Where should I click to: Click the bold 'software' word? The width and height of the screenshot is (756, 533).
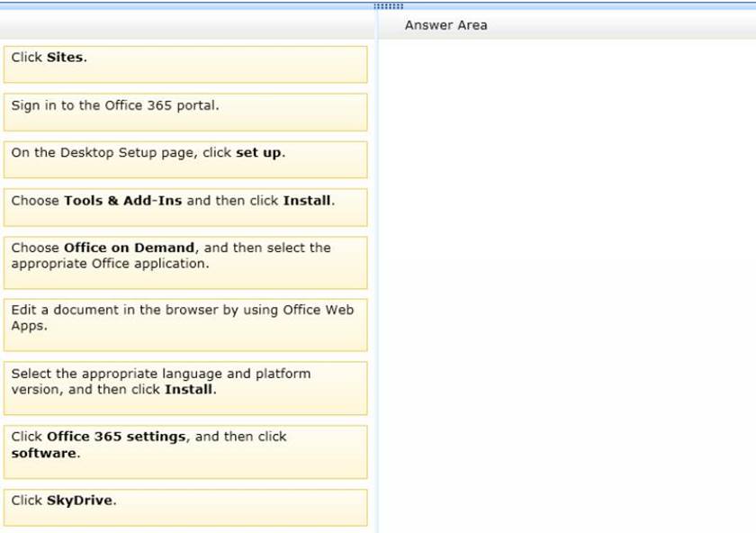(x=43, y=454)
